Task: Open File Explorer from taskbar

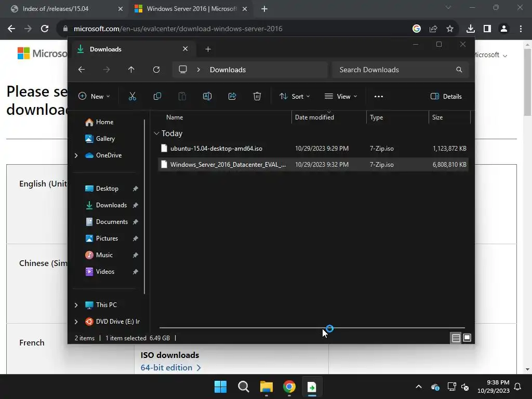Action: [267, 387]
